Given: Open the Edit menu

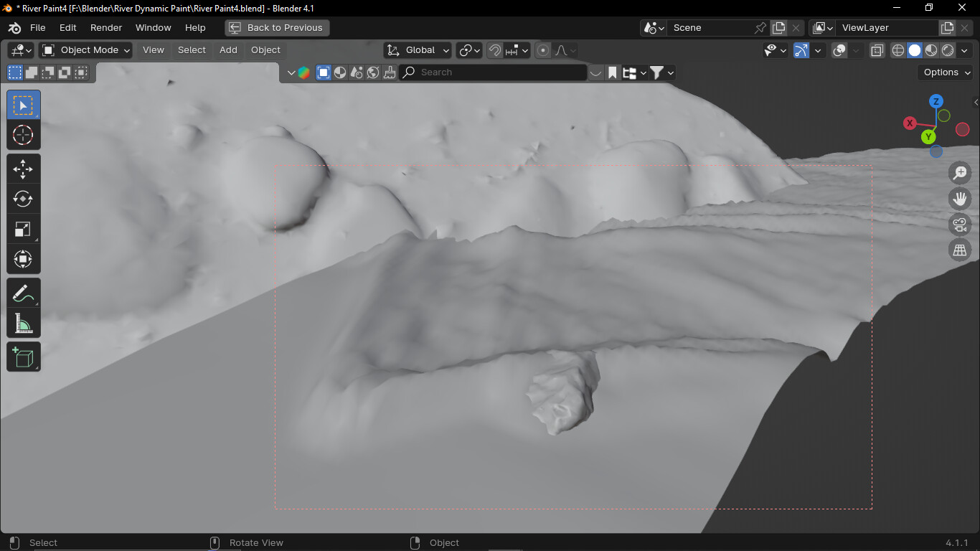Looking at the screenshot, I should [68, 28].
